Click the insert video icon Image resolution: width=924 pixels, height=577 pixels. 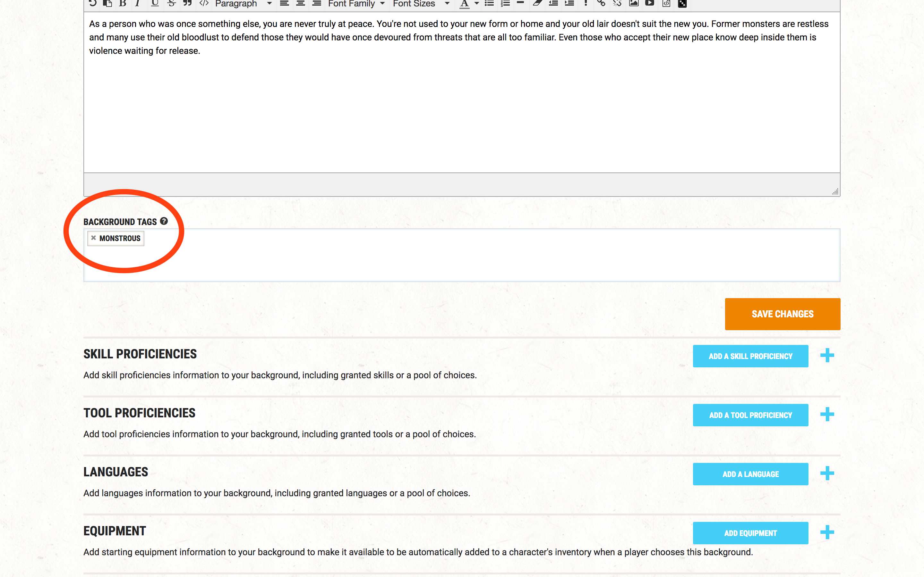649,4
